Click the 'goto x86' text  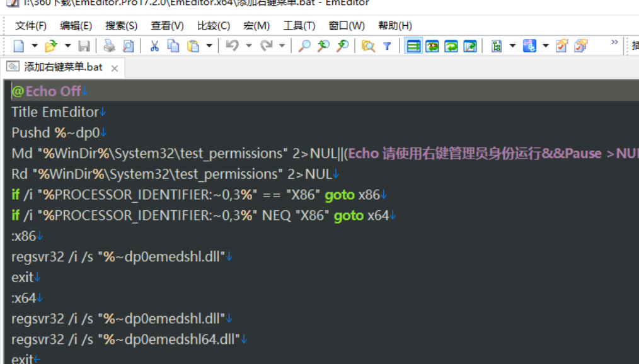tap(352, 195)
